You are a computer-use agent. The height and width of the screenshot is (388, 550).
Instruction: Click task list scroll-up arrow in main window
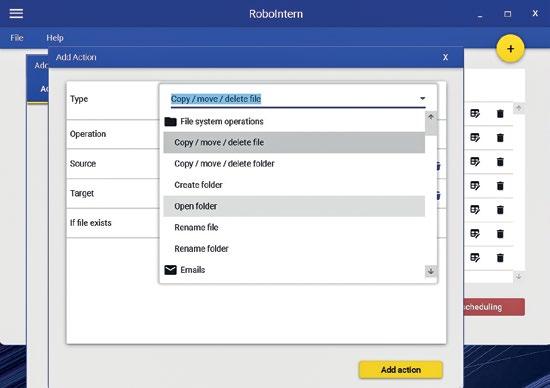(519, 108)
